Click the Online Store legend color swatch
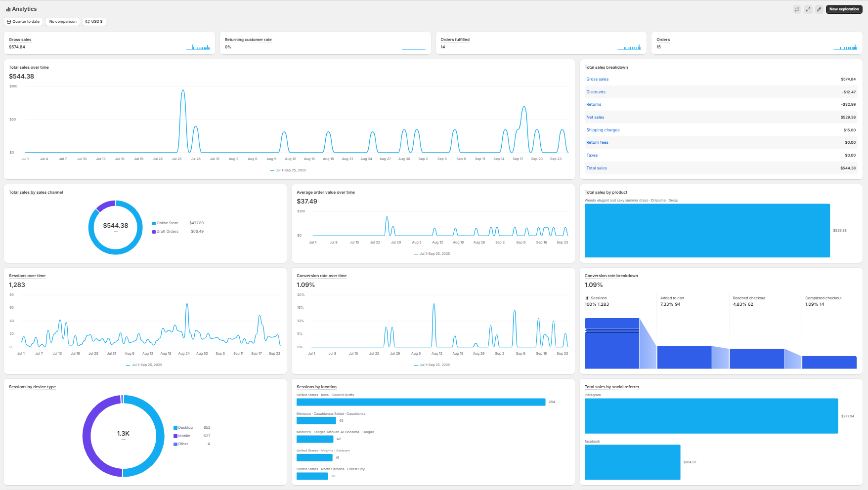Image resolution: width=868 pixels, height=490 pixels. [154, 223]
